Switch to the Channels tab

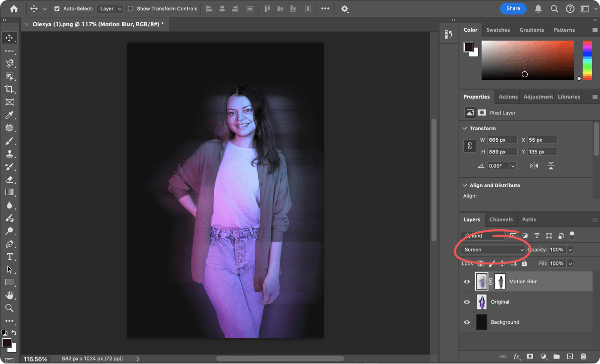point(501,219)
